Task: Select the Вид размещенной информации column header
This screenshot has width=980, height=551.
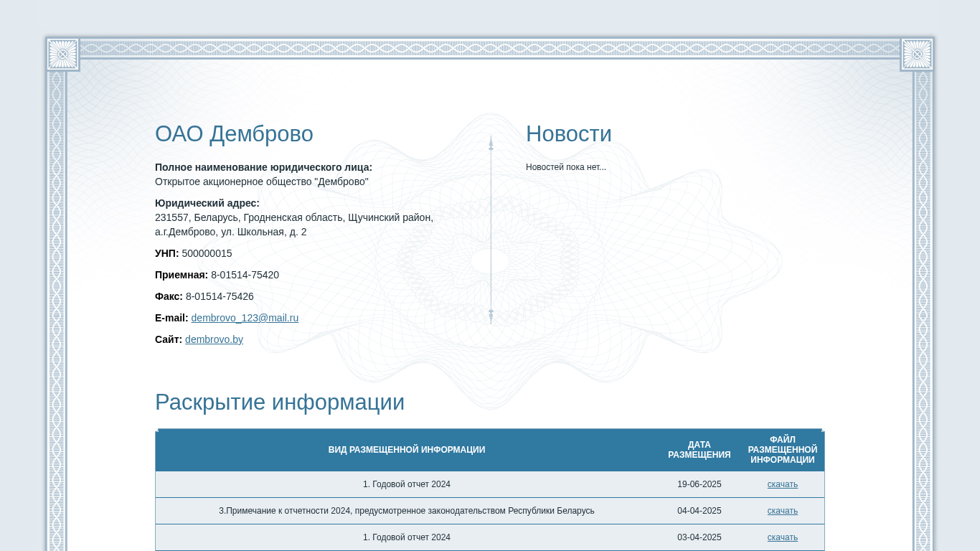Action: coord(406,450)
